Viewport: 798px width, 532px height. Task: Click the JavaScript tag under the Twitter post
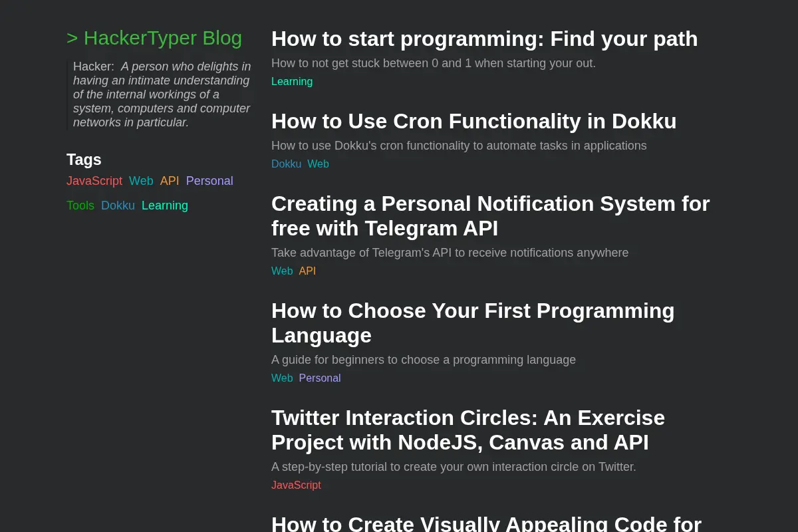[x=296, y=485]
